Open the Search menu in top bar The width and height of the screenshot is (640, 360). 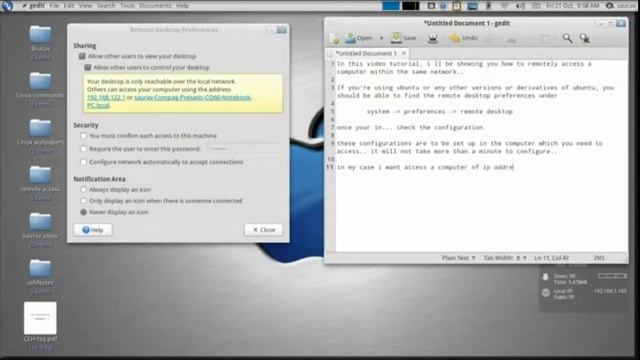point(106,6)
